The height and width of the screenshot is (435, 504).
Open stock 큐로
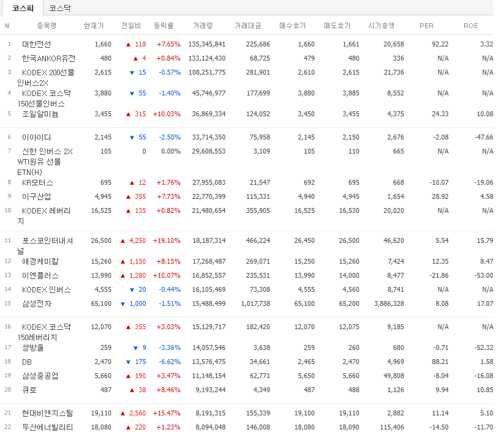pos(29,390)
